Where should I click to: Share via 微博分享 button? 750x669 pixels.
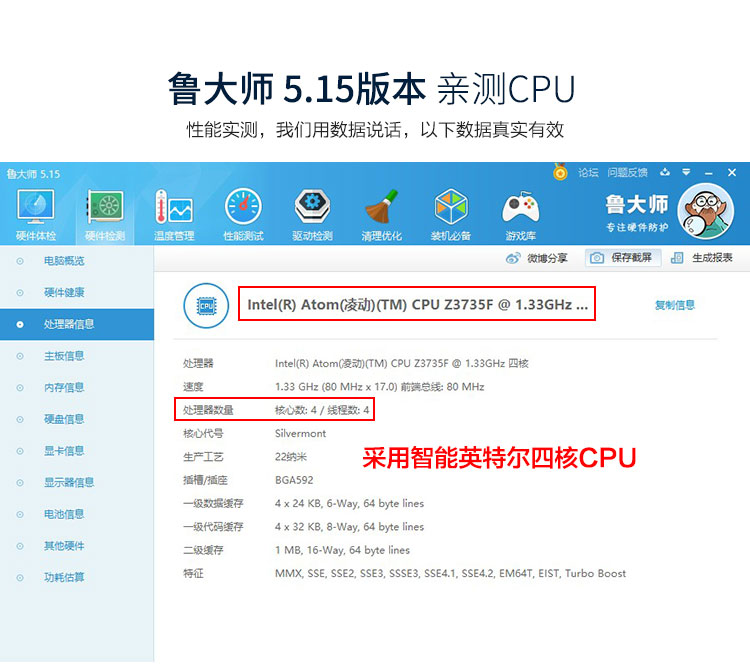pos(538,258)
